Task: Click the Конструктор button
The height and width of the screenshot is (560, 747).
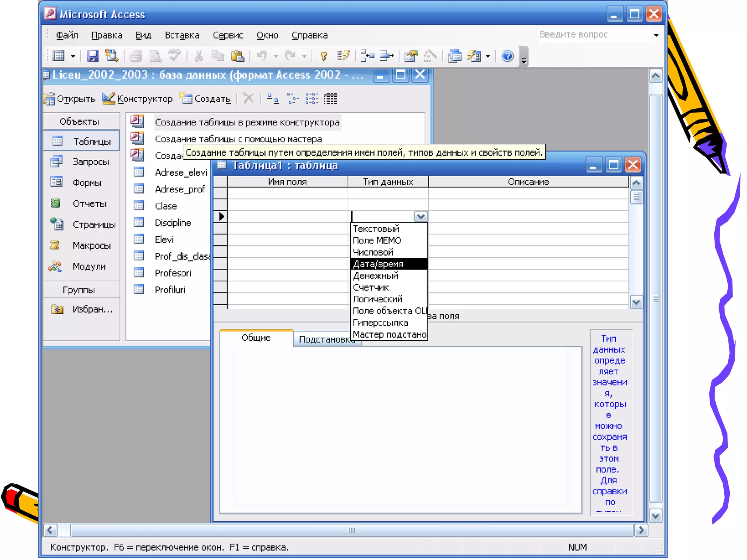Action: click(138, 99)
